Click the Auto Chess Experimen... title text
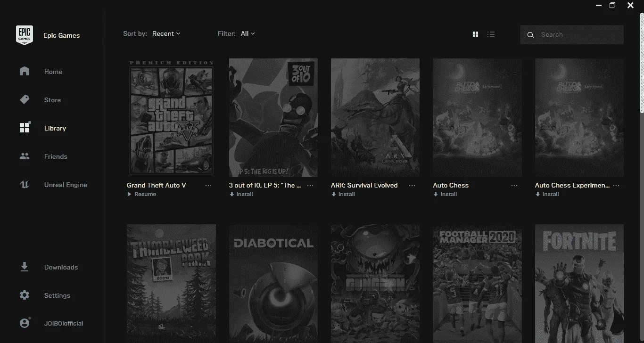 (572, 185)
